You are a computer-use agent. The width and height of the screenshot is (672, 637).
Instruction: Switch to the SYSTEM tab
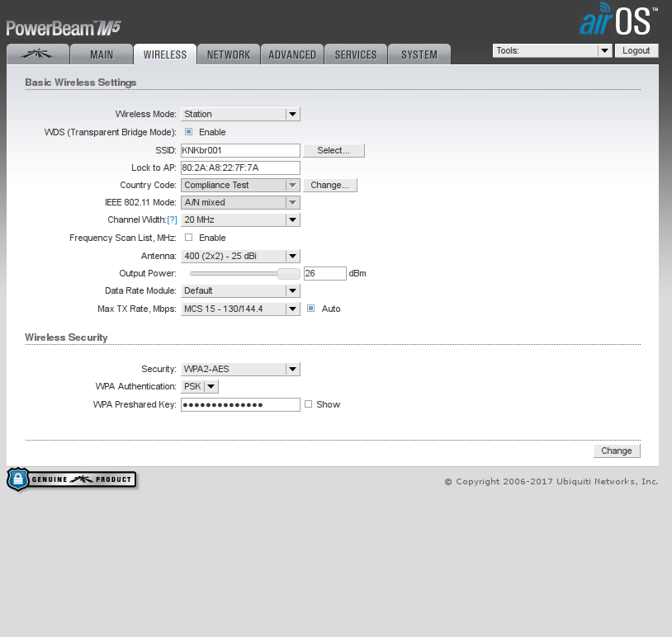pyautogui.click(x=419, y=54)
